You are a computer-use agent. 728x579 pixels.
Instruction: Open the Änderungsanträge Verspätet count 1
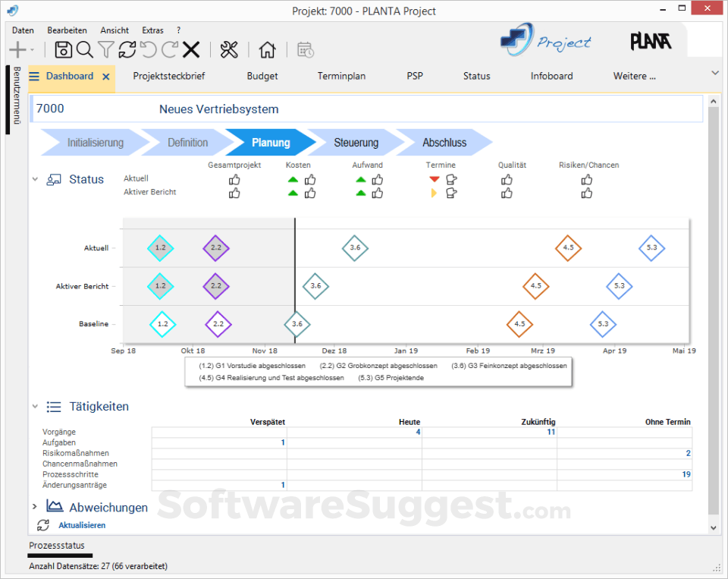[x=283, y=485]
